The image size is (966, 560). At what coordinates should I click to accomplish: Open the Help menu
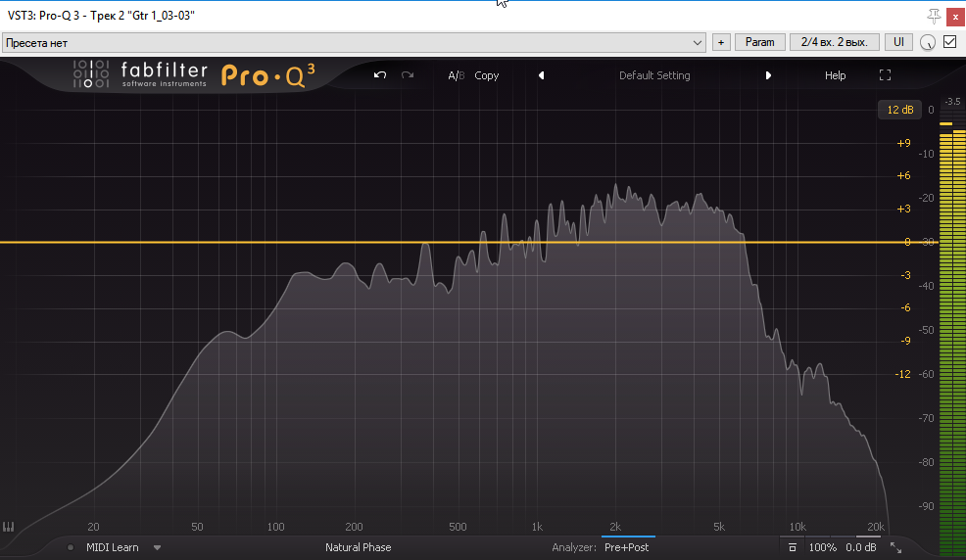(836, 75)
